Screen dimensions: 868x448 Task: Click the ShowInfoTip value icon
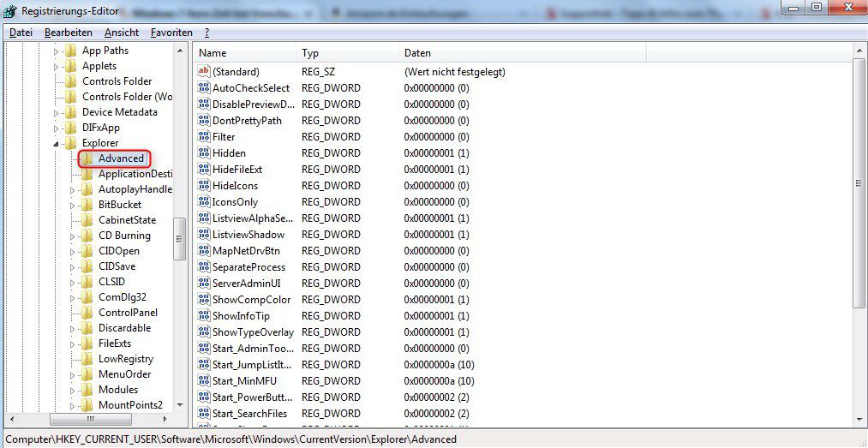click(204, 316)
